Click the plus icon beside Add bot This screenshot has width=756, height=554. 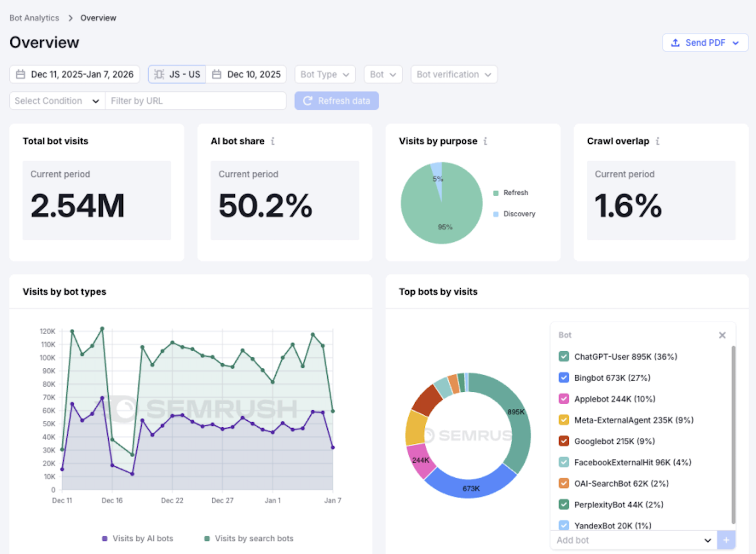727,540
